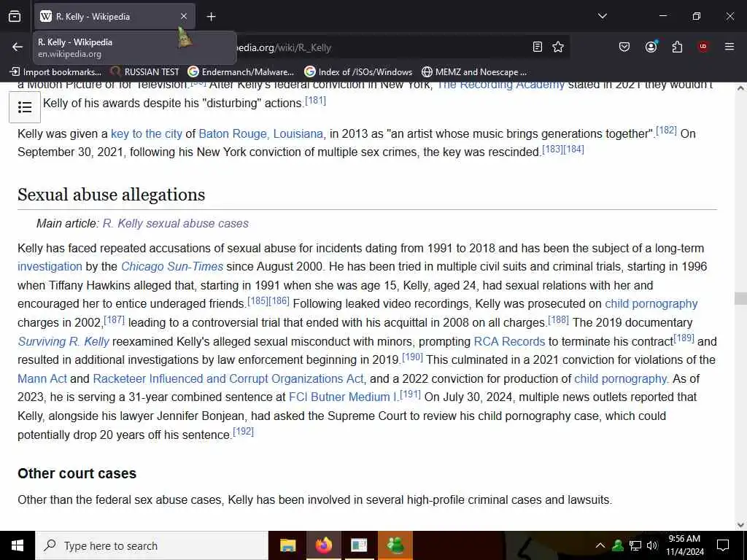Open the FCI Butner Medium I link

pos(343,397)
